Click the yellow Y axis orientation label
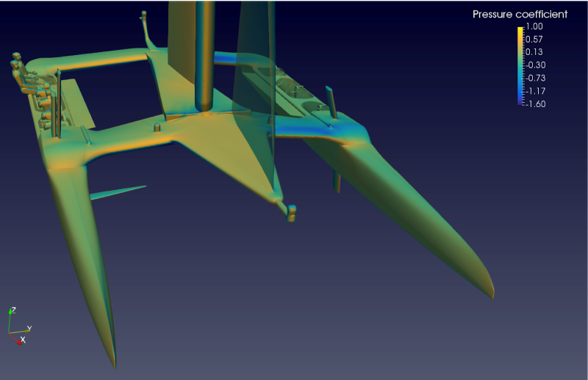The height and width of the screenshot is (380, 588). coord(29,329)
